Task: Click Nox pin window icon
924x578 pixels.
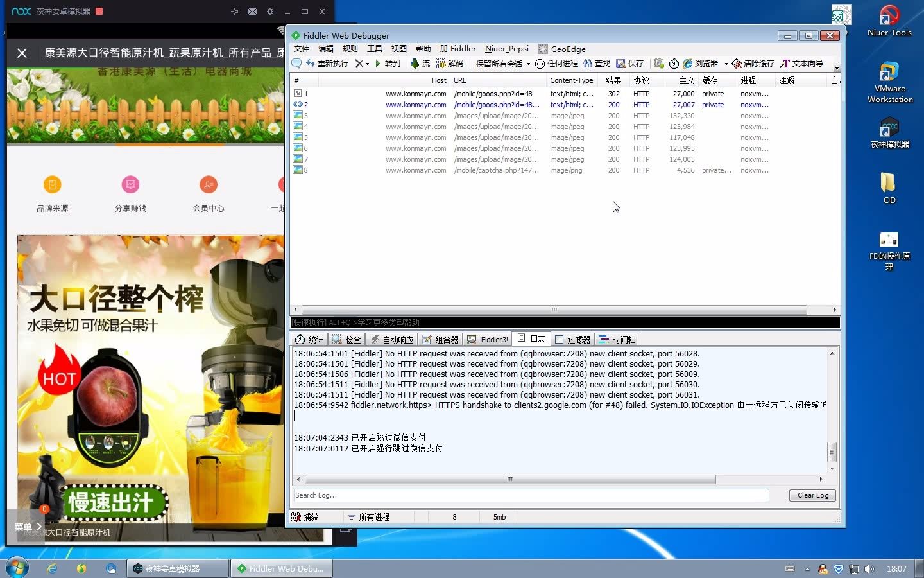Action: 235,12
